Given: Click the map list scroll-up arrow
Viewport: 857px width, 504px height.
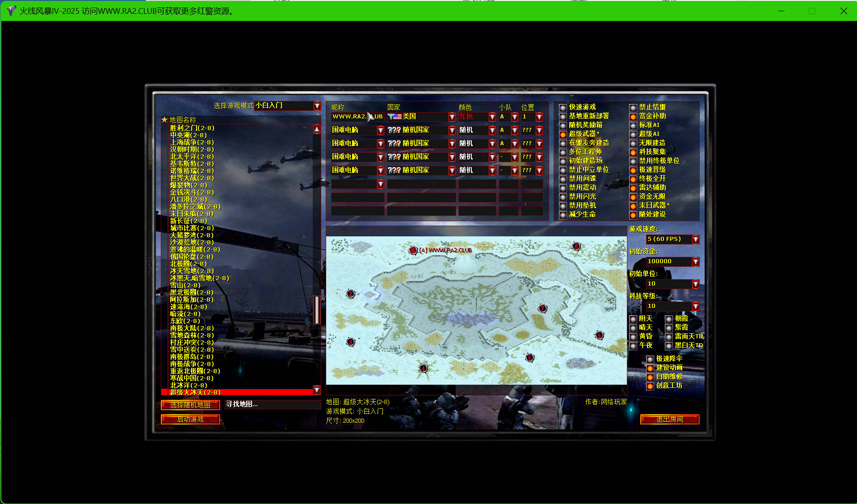Looking at the screenshot, I should [317, 129].
